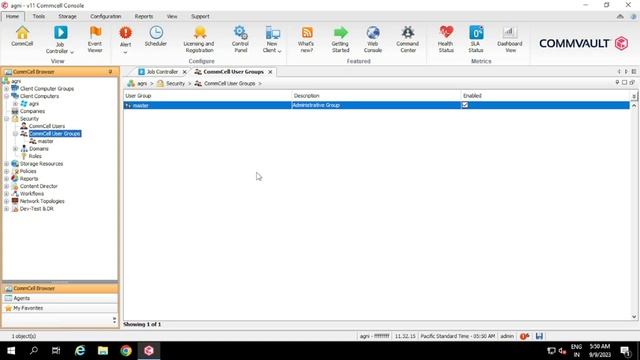Screen dimensions: 640x360
Task: Collapse the Client Computers node
Action: click(x=7, y=96)
